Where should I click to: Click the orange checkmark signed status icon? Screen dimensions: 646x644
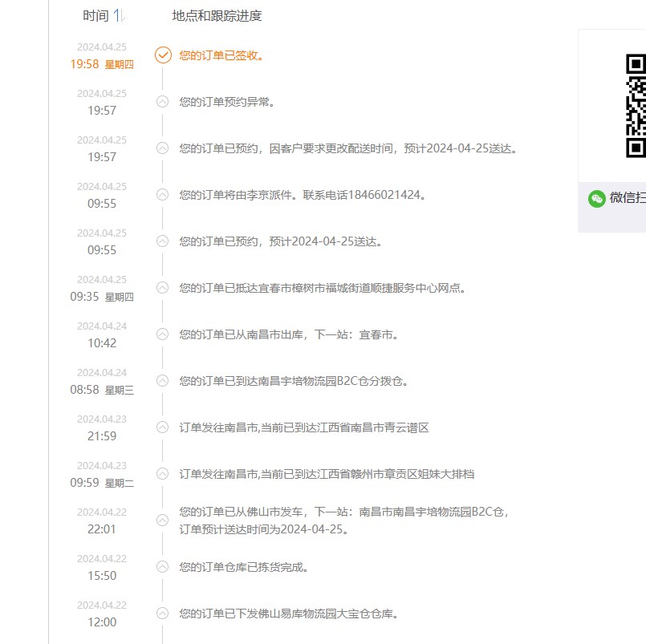pos(163,55)
